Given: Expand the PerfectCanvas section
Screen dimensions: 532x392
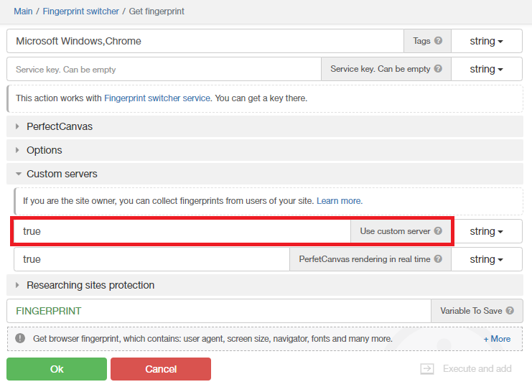Looking at the screenshot, I should coord(60,126).
